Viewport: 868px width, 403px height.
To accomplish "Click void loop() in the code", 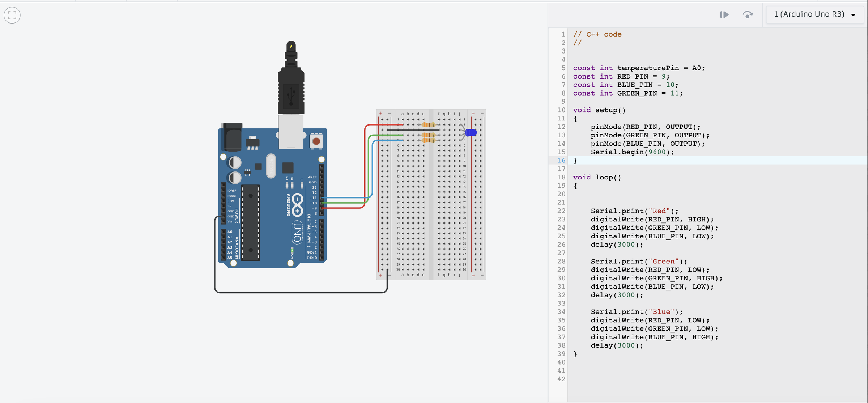I will coord(597,177).
